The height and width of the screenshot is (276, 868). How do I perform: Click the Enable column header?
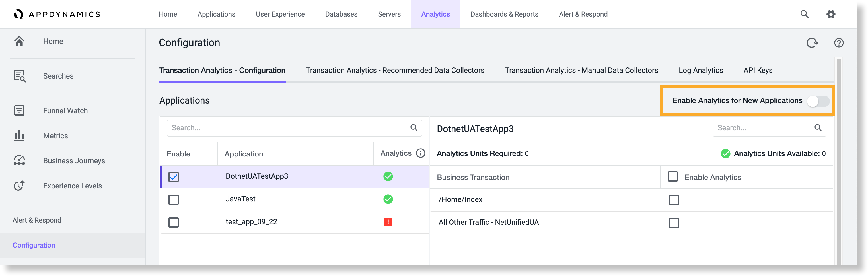coord(178,154)
